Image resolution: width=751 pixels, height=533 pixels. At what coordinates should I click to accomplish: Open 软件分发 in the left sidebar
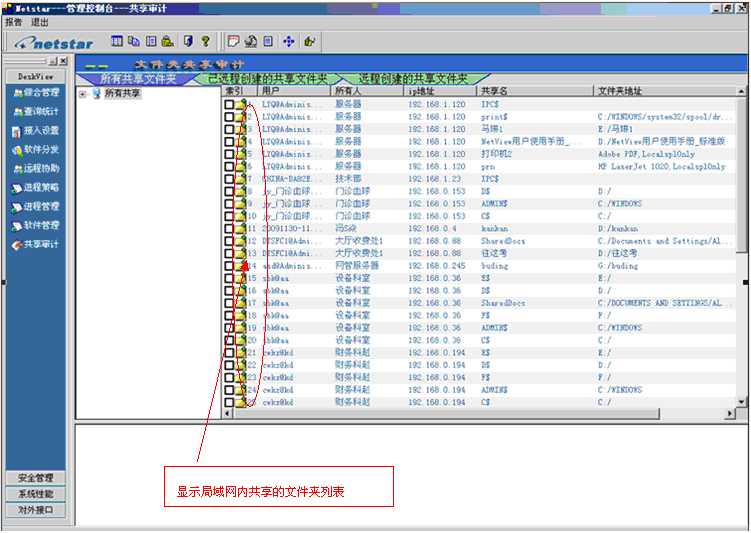coord(35,150)
